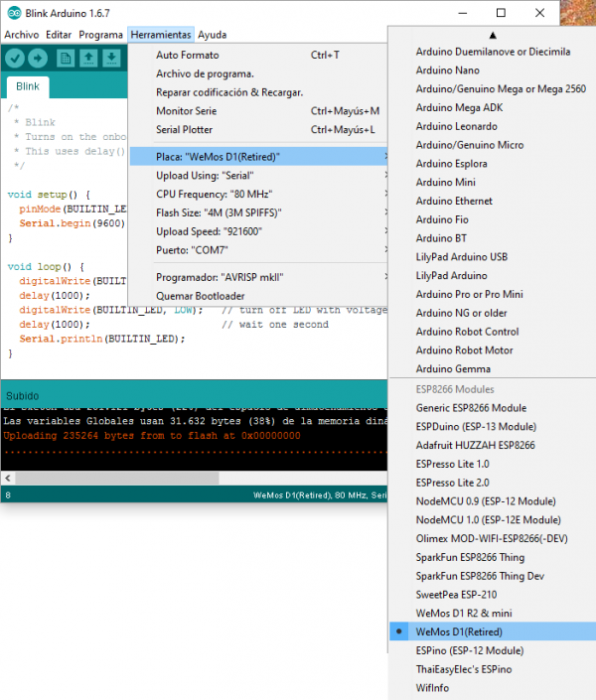Open the Programa menu
The height and width of the screenshot is (700, 596).
tap(100, 35)
